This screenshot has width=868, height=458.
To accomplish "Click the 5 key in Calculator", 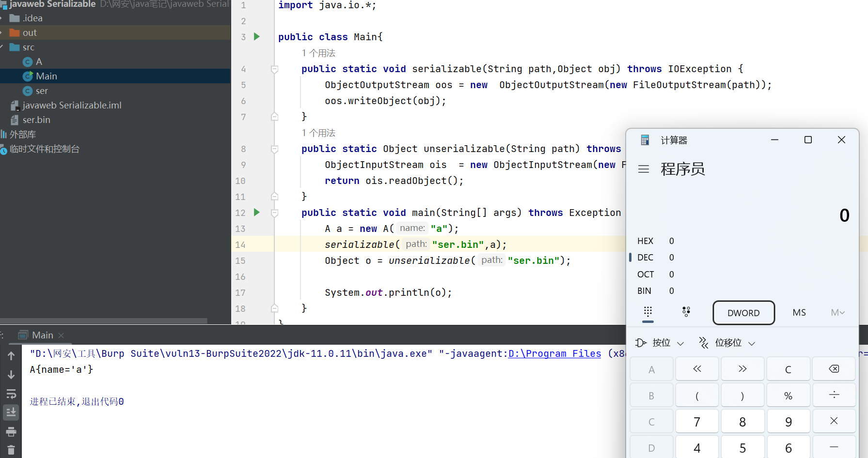I will (x=742, y=447).
